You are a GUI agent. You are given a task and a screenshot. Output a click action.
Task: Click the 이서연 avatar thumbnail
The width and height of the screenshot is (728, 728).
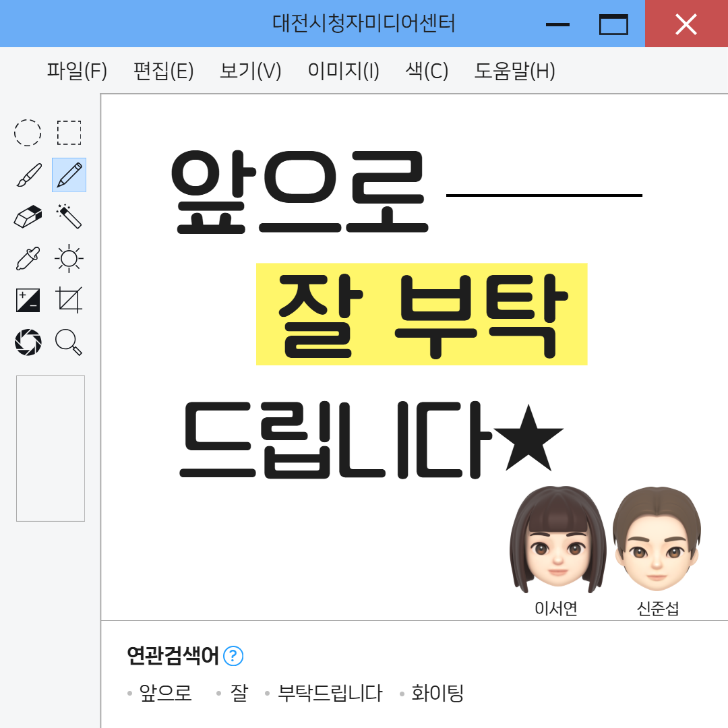pos(557,540)
